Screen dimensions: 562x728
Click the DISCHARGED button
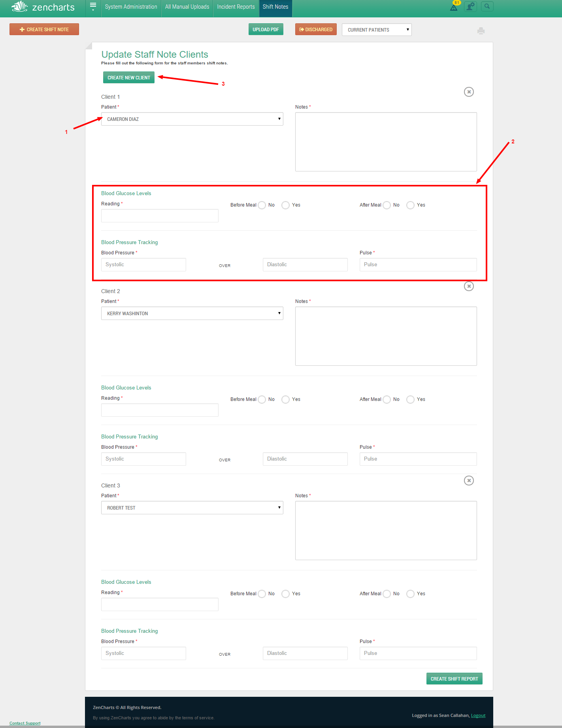tap(316, 29)
